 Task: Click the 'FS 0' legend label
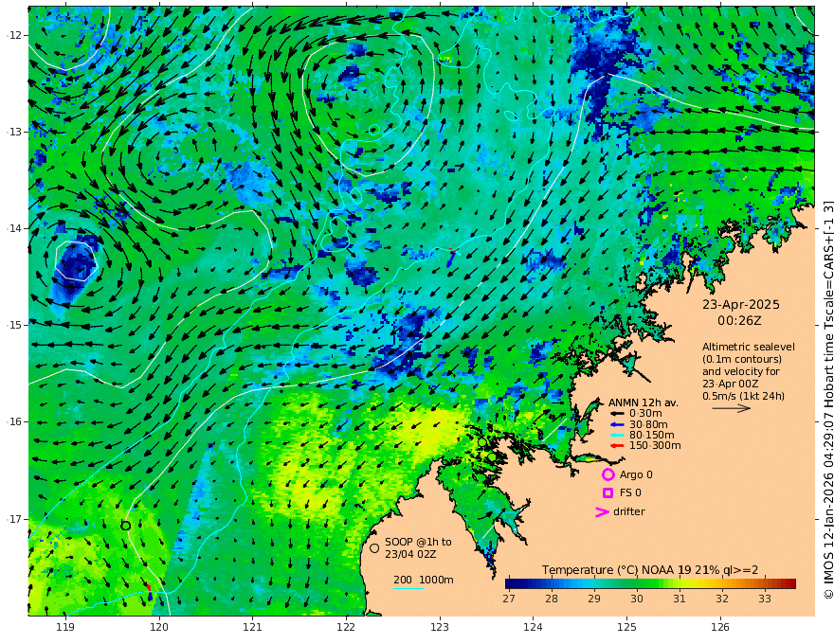(x=630, y=493)
